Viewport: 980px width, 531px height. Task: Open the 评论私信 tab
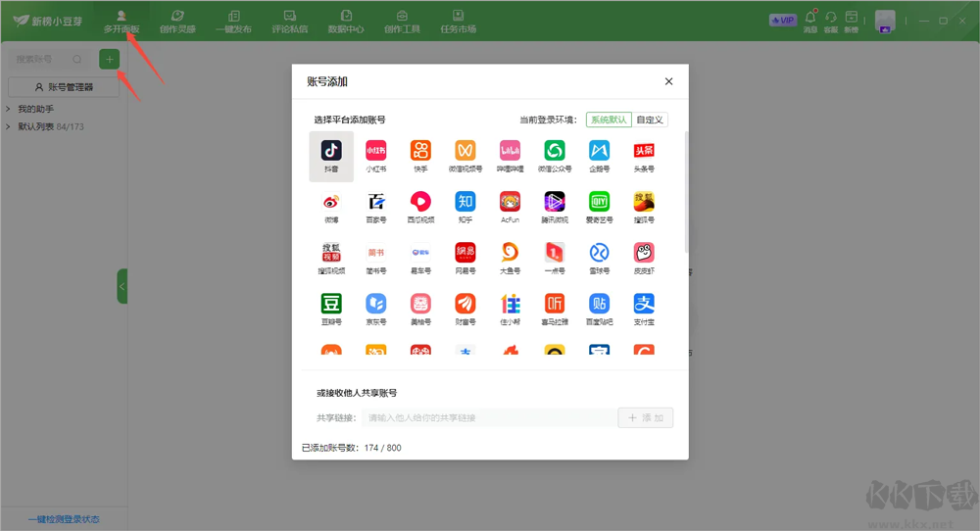click(290, 22)
